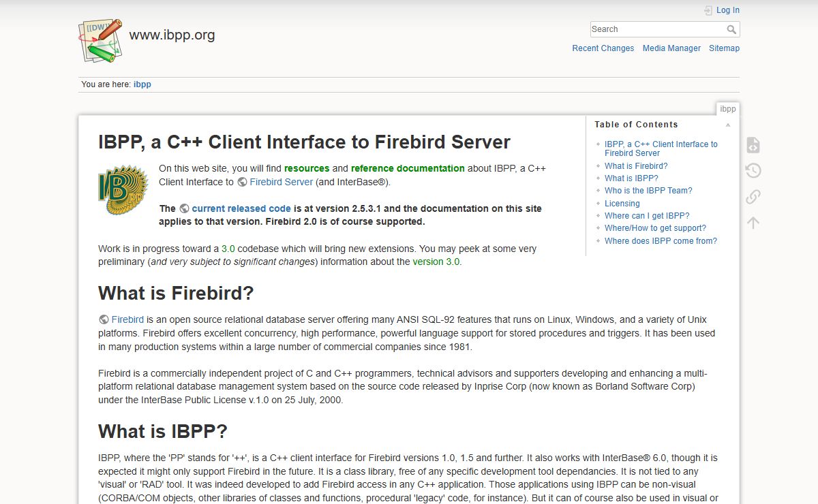
Task: Click the 'What is IBPP?' heading
Action: (x=163, y=432)
